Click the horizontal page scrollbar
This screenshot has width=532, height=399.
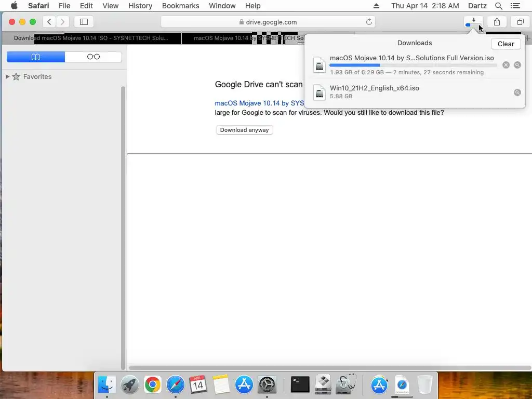click(x=329, y=367)
